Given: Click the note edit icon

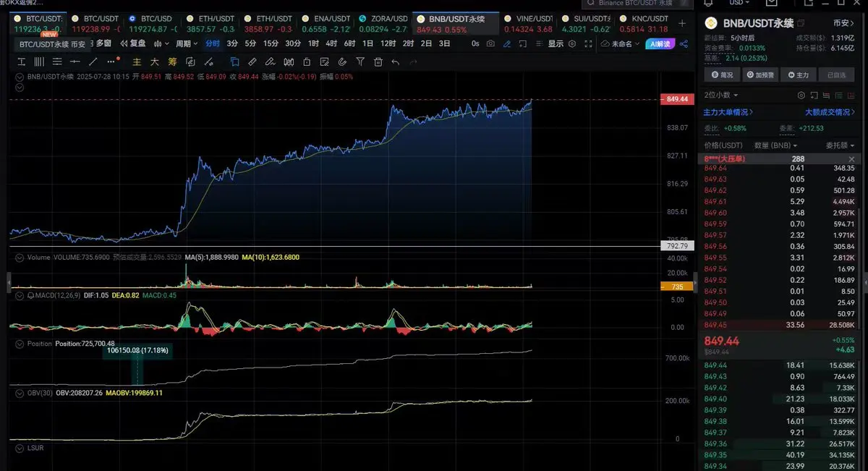Looking at the screenshot, I should click(324, 61).
